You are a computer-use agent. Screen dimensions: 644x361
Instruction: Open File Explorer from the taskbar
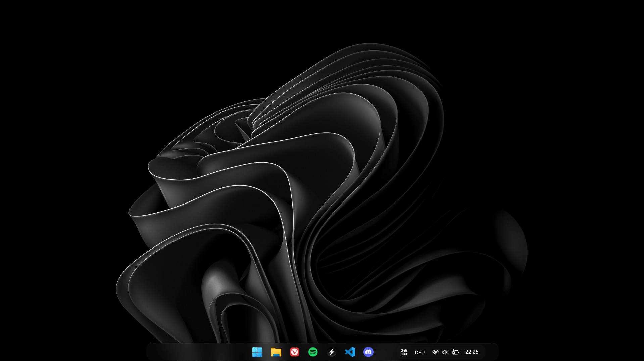(276, 352)
